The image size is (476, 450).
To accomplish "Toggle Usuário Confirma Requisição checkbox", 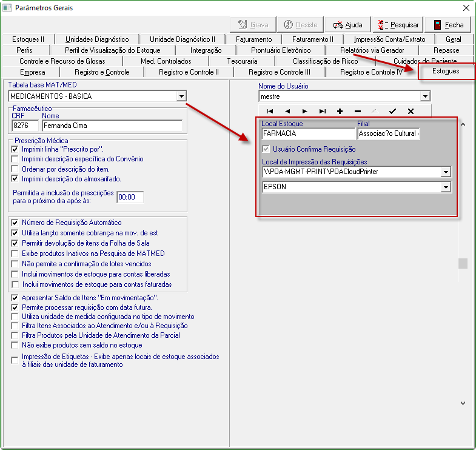I will pos(266,149).
